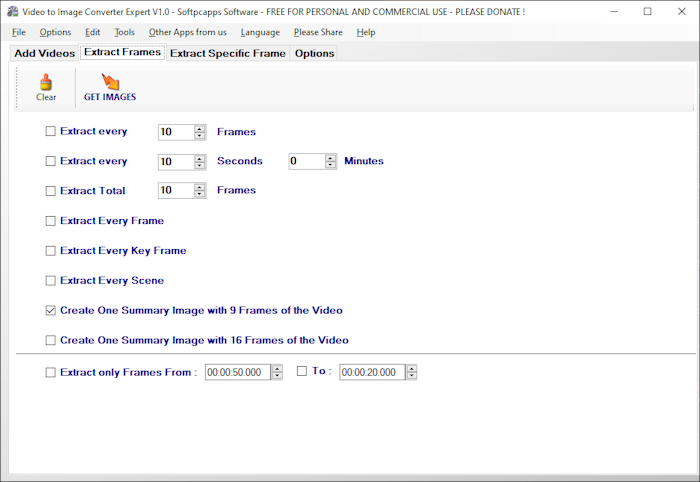Switch to Extract Specific Frame tab

[x=227, y=53]
